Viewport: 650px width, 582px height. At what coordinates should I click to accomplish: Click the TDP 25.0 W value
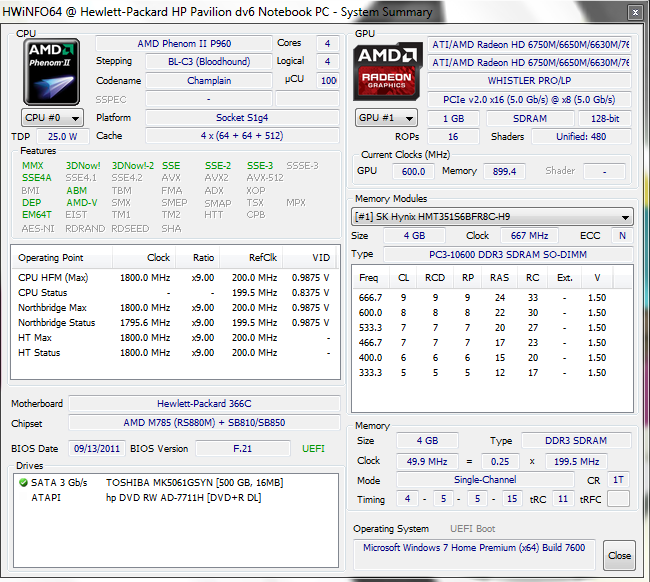point(63,136)
